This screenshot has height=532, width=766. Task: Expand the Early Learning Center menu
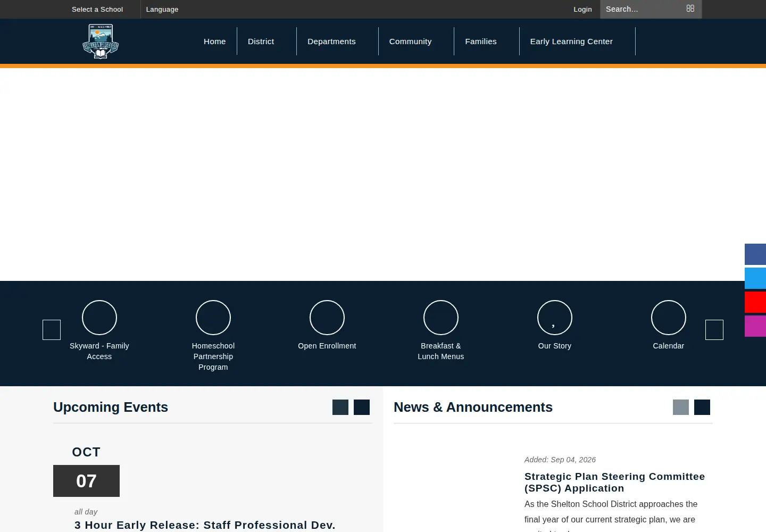point(571,41)
